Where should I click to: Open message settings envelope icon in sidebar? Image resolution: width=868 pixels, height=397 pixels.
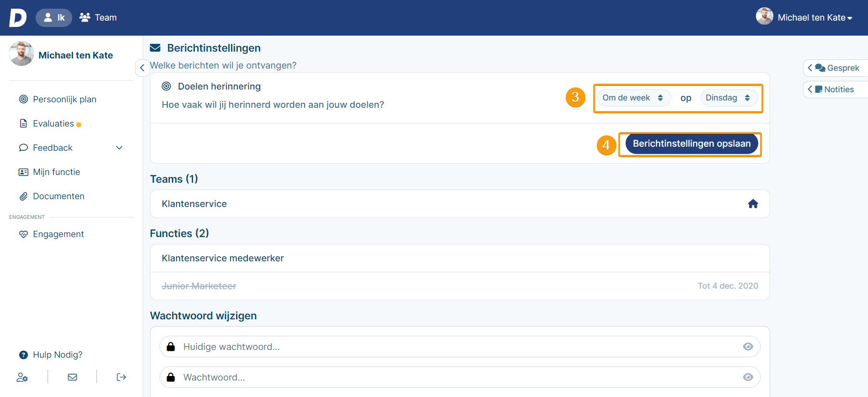point(72,377)
